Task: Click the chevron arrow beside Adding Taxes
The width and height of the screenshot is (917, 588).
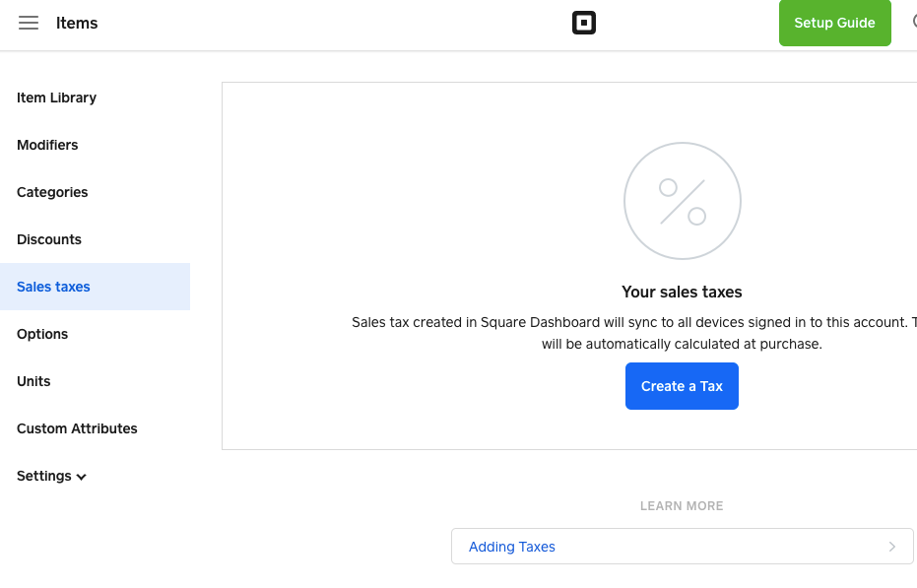Action: (x=891, y=547)
